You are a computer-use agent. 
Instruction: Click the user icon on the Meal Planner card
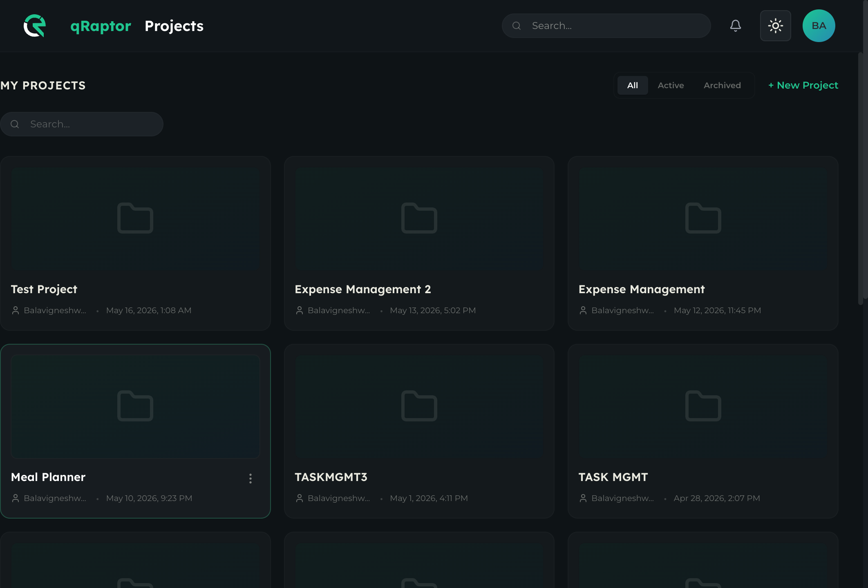16,498
